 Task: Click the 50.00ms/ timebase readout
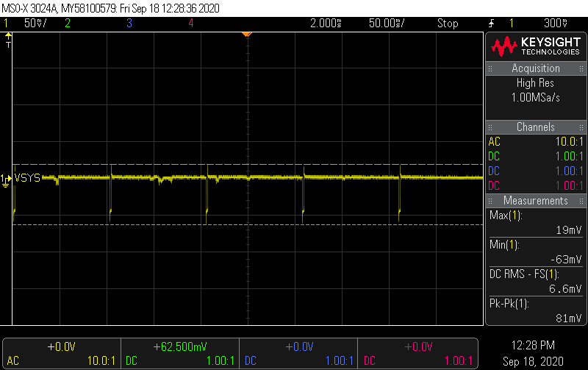coord(387,24)
